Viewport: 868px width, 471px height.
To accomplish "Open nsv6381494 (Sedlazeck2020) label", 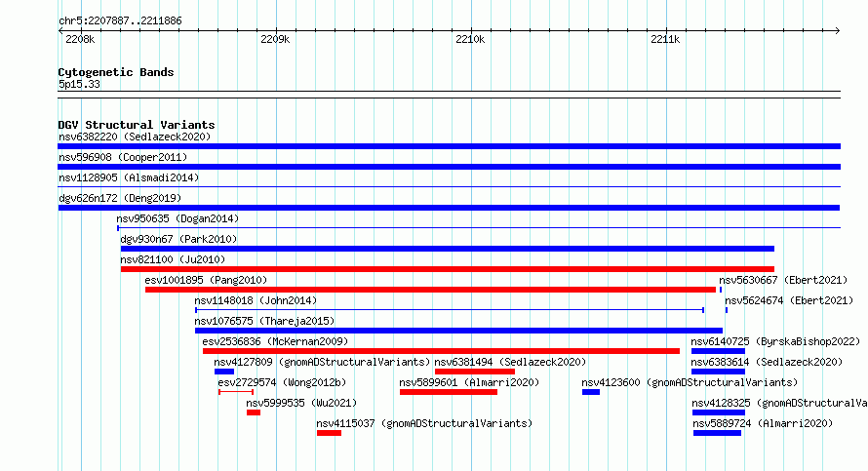I will tap(510, 362).
